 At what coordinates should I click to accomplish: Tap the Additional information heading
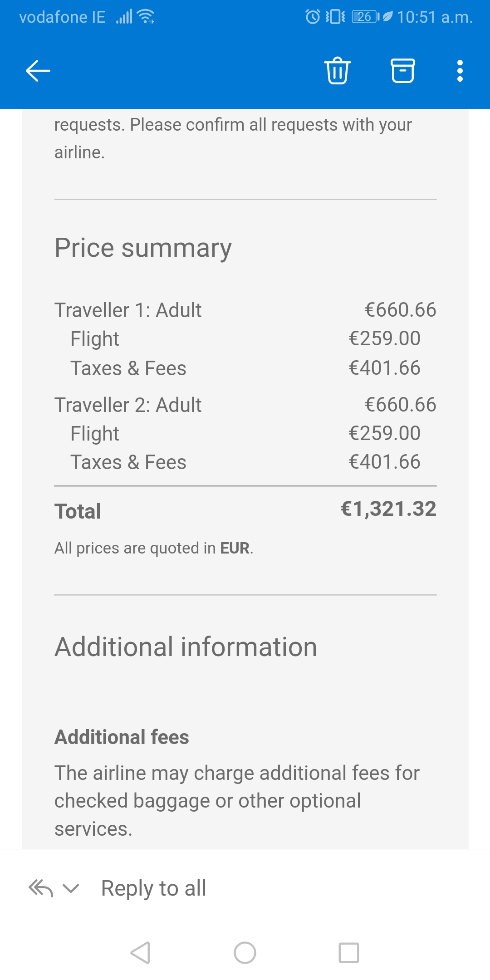coord(186,647)
